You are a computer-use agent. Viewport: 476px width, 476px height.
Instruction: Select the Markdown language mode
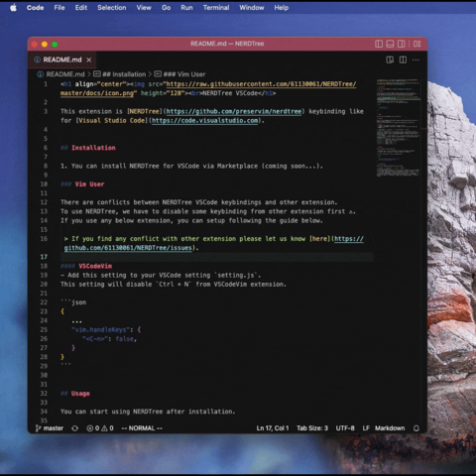pos(390,428)
